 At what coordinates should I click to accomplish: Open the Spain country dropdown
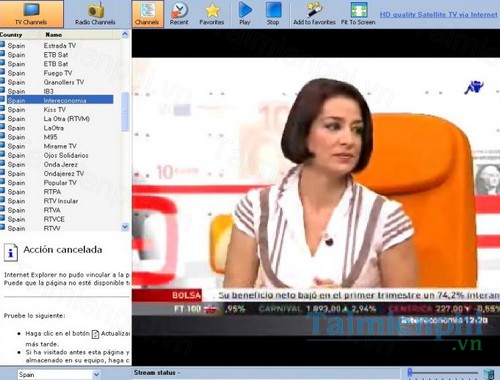tap(96, 375)
